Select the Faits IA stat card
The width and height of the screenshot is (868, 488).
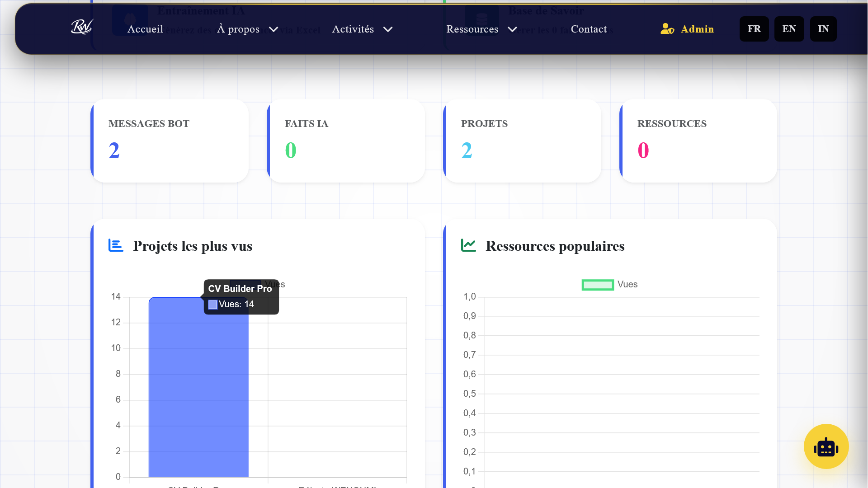[346, 141]
